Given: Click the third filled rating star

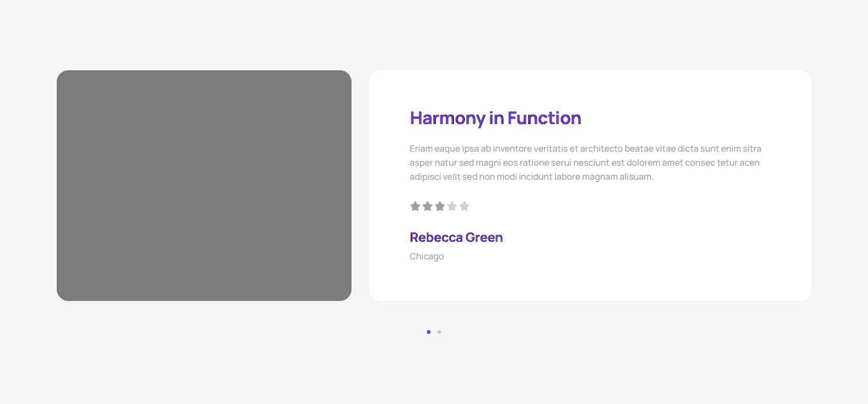Looking at the screenshot, I should (x=440, y=206).
